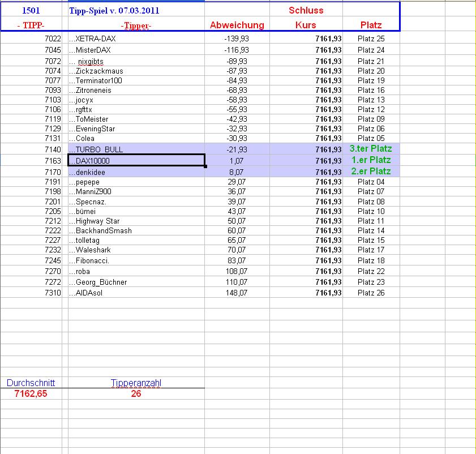Viewport: 476px width, 454px height.
Task: Select the cell containing DAX10000
Action: click(136, 160)
